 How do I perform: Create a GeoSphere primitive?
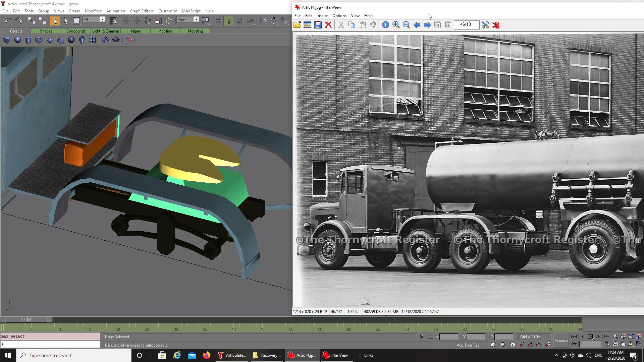tap(71, 40)
